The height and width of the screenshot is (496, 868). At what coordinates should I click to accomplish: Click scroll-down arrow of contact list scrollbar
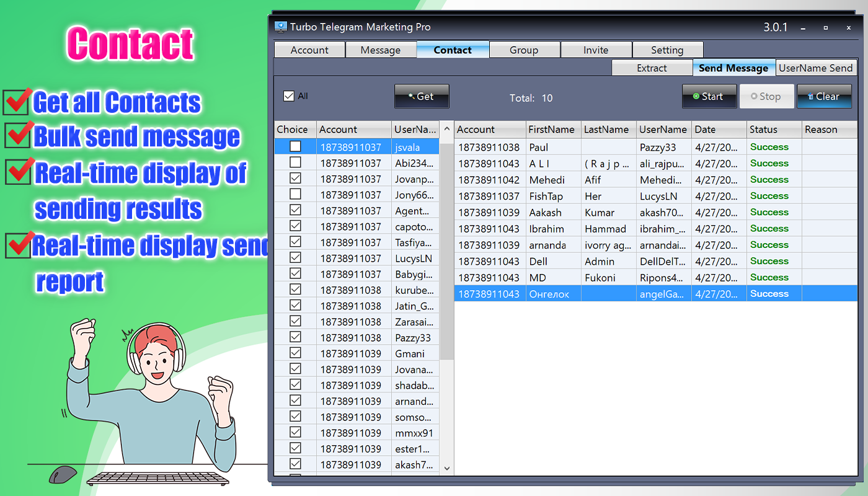coord(446,469)
